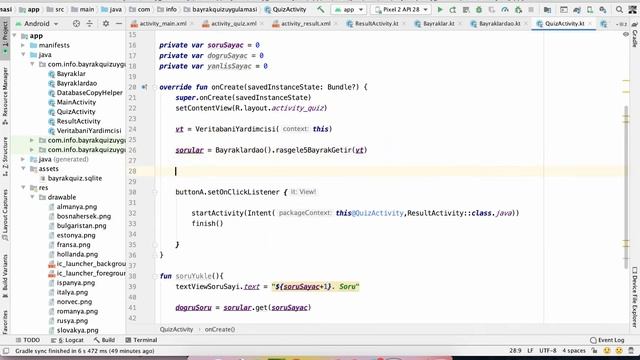Toggle the TODO tool window
This screenshot has width=640, height=360.
point(28,340)
